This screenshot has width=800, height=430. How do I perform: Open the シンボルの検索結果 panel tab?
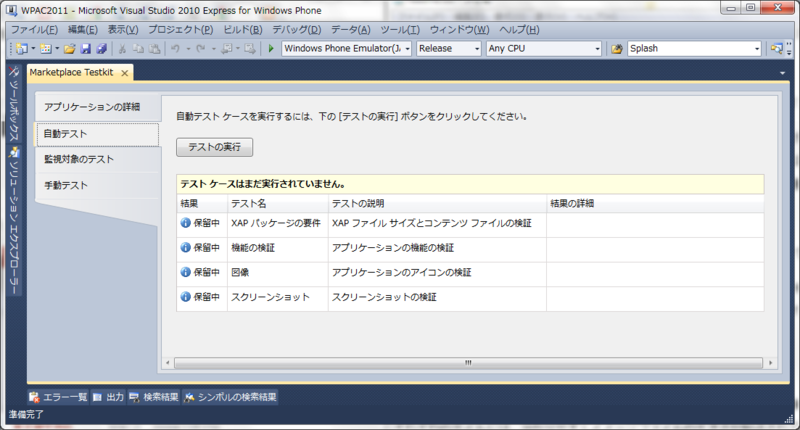coord(231,397)
